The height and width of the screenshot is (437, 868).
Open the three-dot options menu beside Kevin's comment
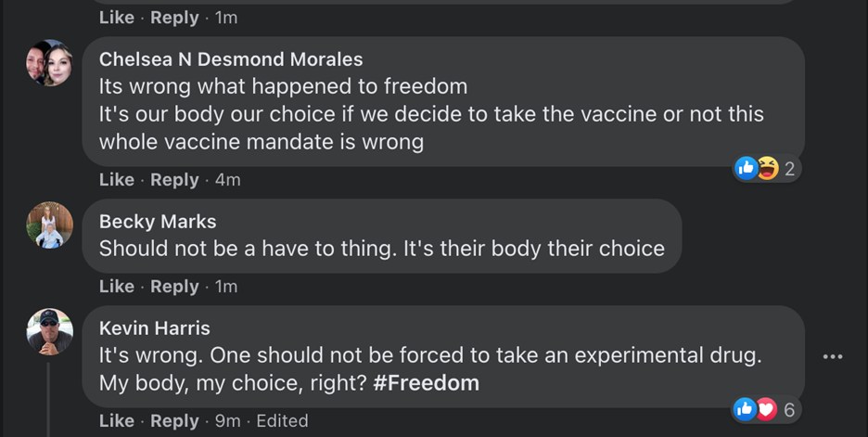pyautogui.click(x=832, y=356)
